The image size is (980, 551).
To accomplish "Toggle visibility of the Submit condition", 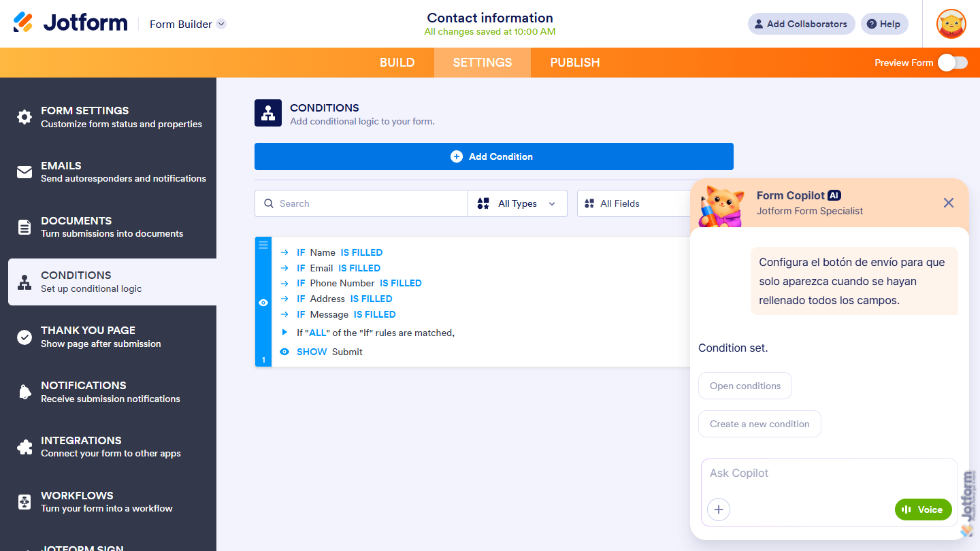I will pyautogui.click(x=263, y=302).
